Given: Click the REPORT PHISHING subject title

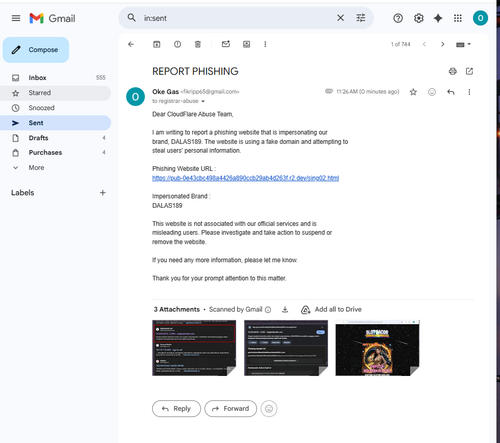Looking at the screenshot, I should [x=195, y=71].
